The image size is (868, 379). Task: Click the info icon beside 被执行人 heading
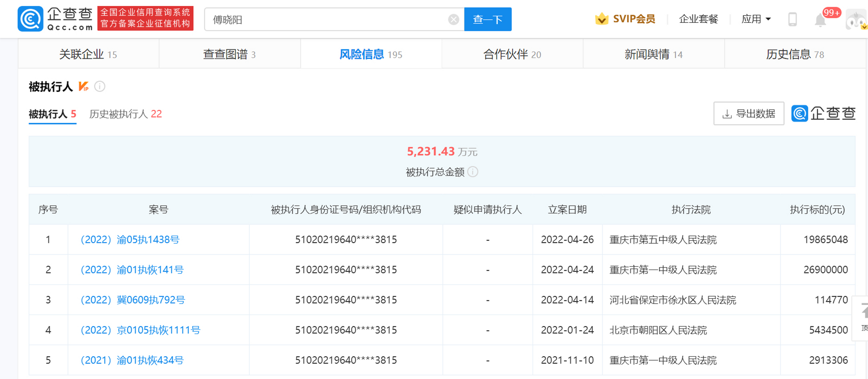[99, 86]
